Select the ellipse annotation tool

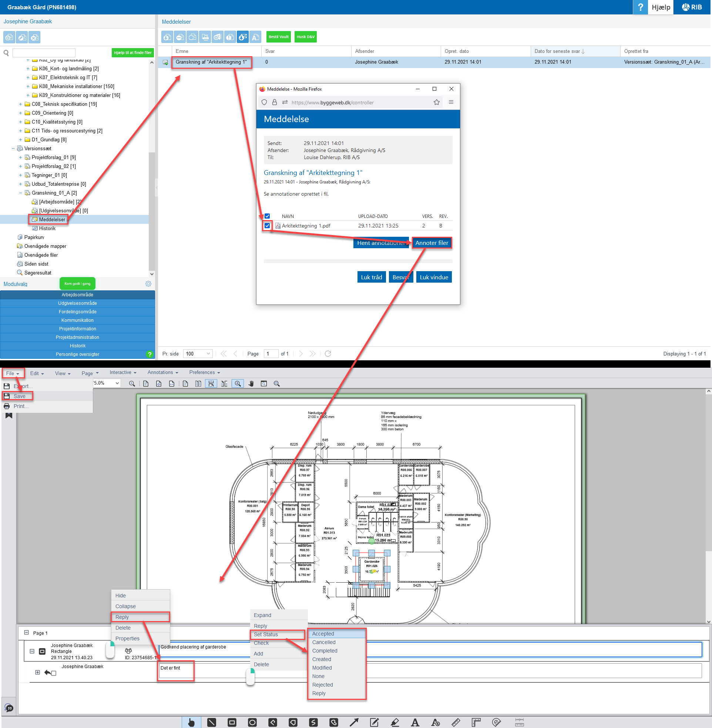[x=252, y=722]
